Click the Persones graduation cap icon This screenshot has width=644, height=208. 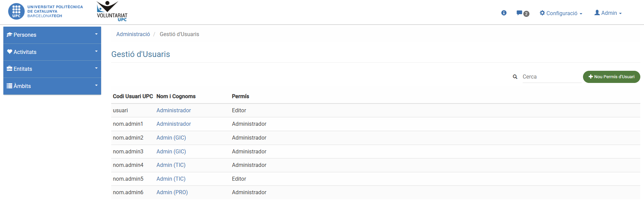point(9,35)
